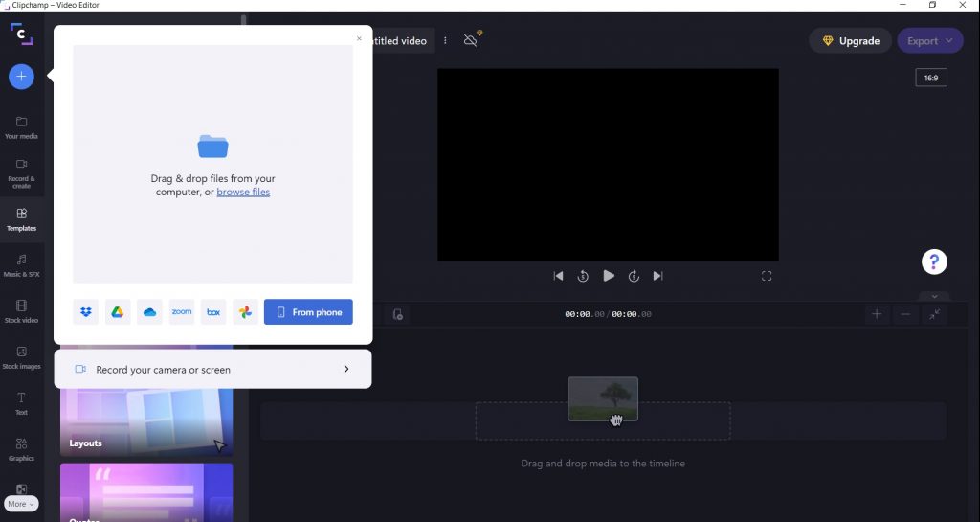Click the icon left of timecode toolbar
Image resolution: width=980 pixels, height=522 pixels.
[397, 314]
